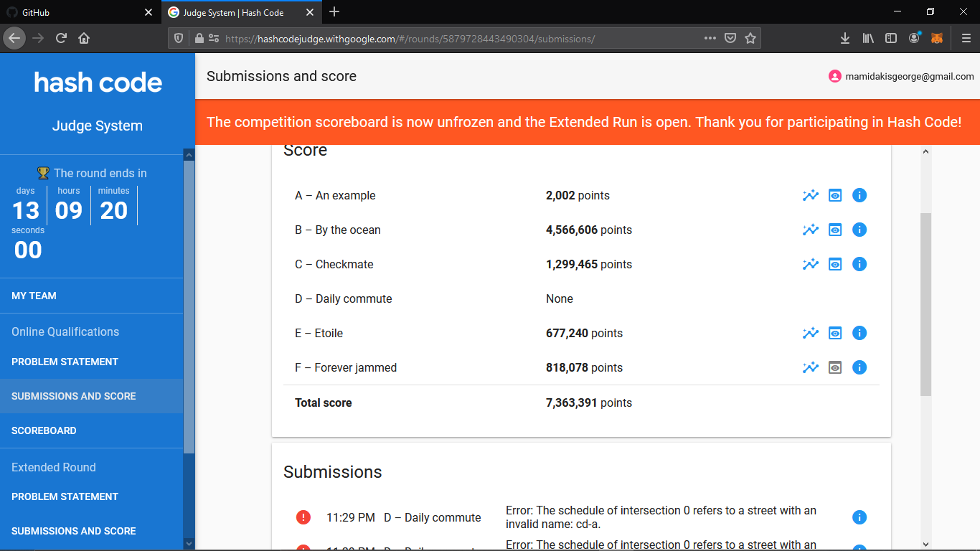Click main page scrollbar thumb
This screenshot has width=980, height=551.
(x=925, y=304)
